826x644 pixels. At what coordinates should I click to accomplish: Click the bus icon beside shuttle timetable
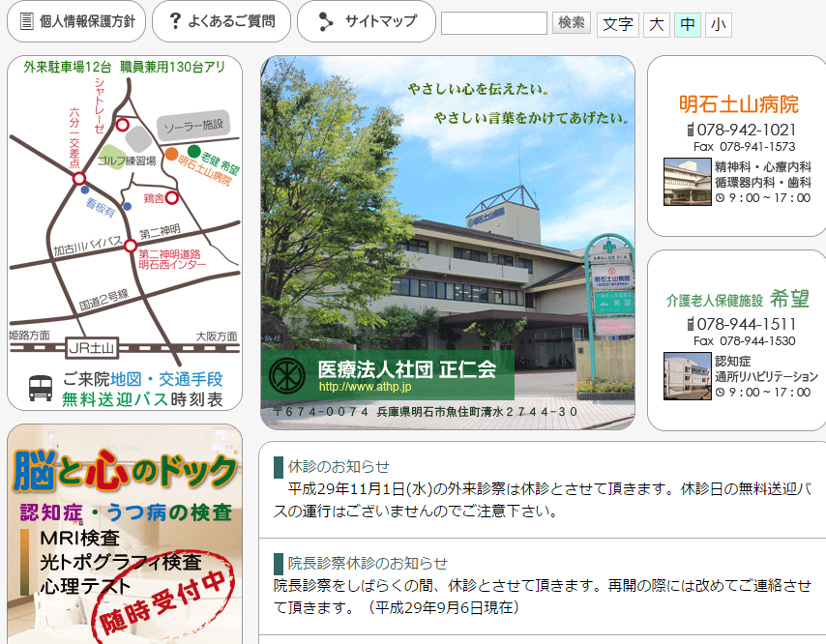pos(42,389)
